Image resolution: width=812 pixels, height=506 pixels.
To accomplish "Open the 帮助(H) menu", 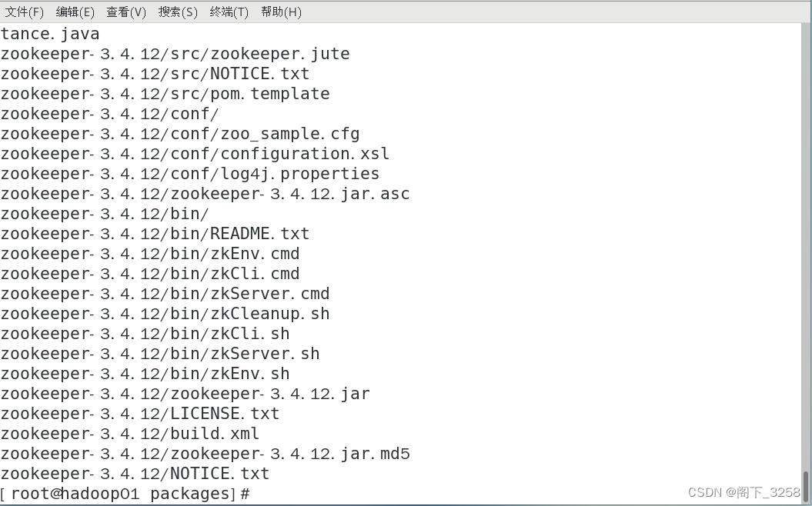I will point(280,12).
